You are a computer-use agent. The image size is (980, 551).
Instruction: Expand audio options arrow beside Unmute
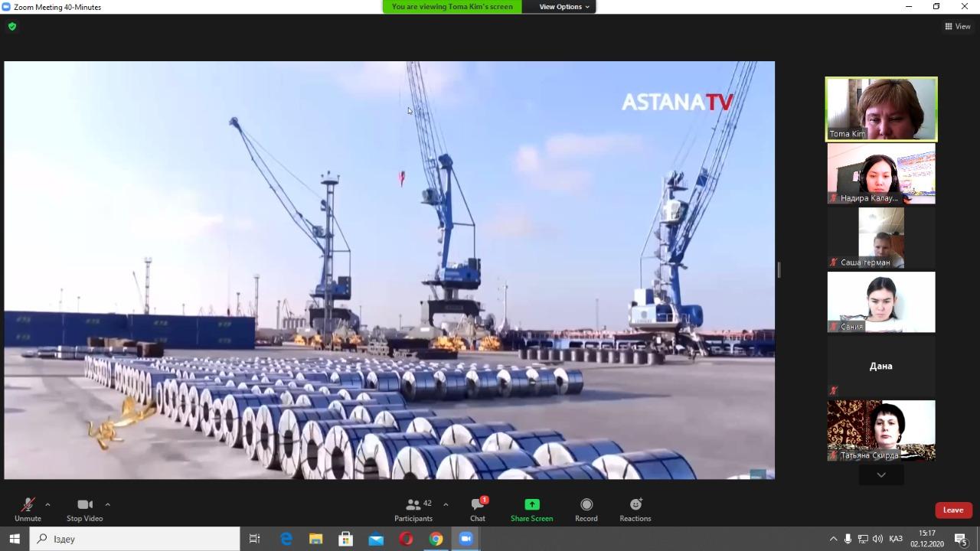coord(47,504)
